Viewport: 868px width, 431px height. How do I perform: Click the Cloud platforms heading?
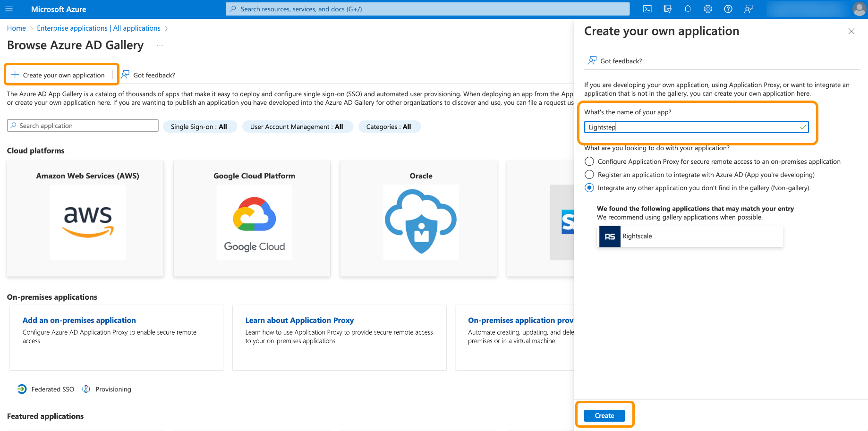pos(36,151)
